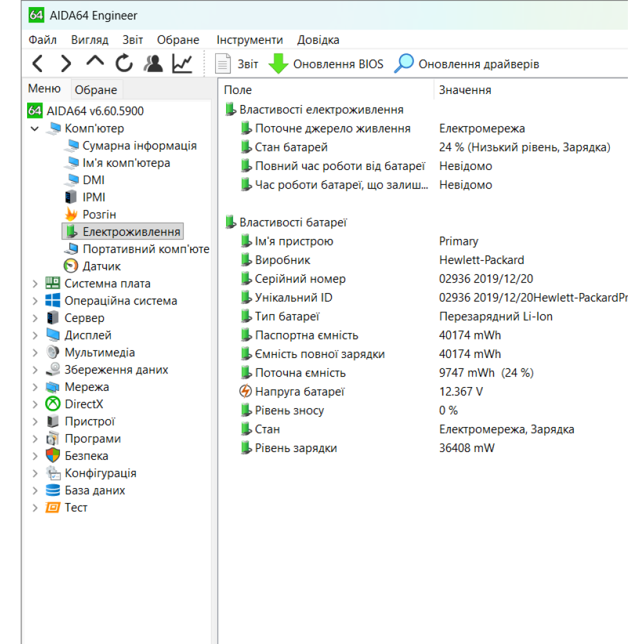Open the Інструменти menu
644x644 pixels.
coord(249,40)
